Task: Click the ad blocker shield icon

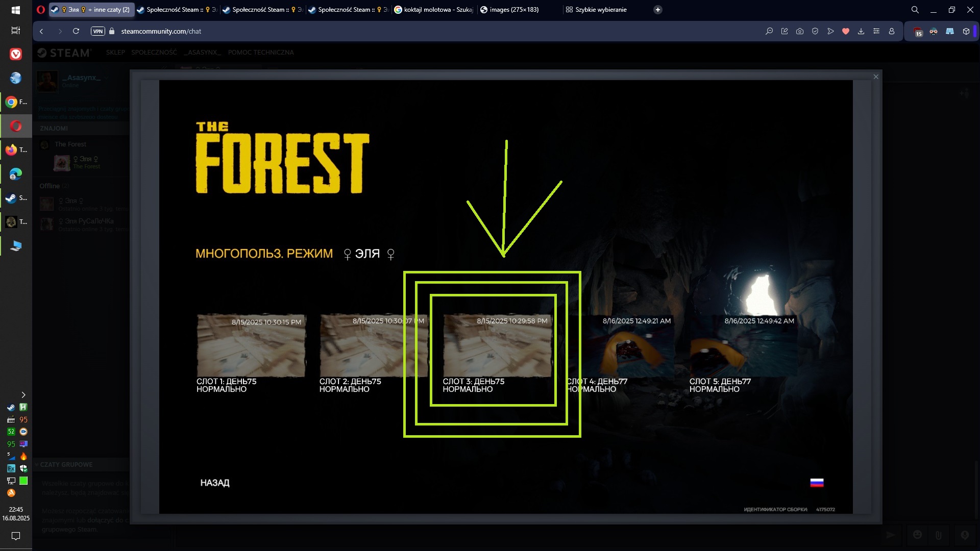Action: coord(815,31)
